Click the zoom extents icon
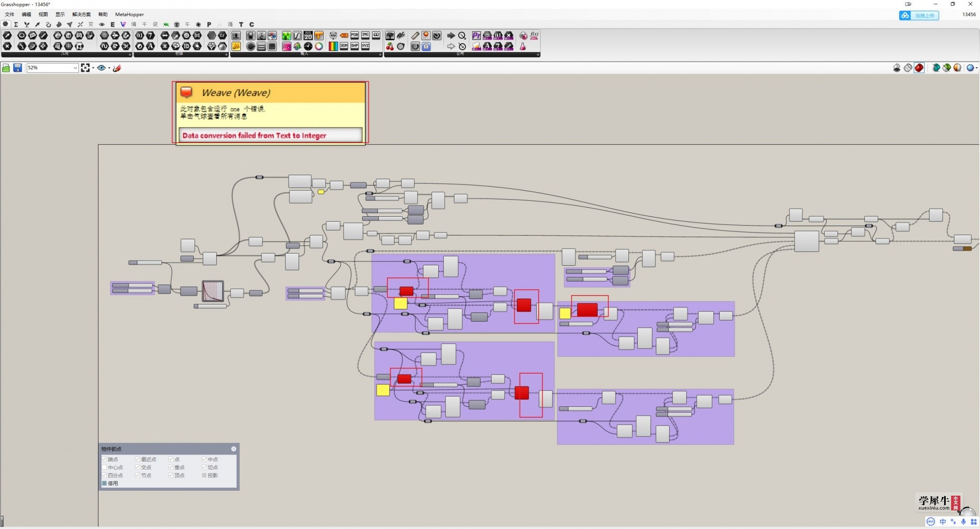Viewport: 980px width, 529px height. [85, 68]
